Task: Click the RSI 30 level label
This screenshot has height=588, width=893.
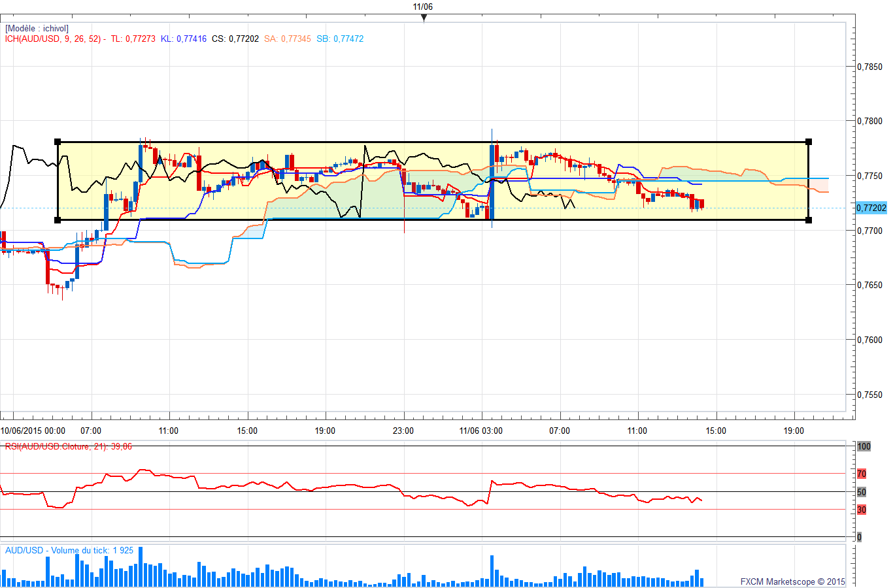Action: click(x=862, y=510)
